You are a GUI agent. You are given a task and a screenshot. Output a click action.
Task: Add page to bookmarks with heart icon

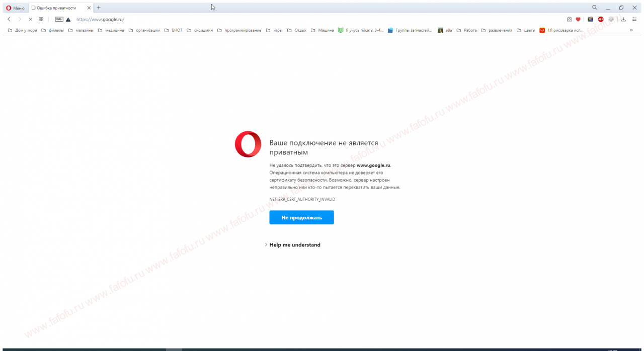[578, 19]
